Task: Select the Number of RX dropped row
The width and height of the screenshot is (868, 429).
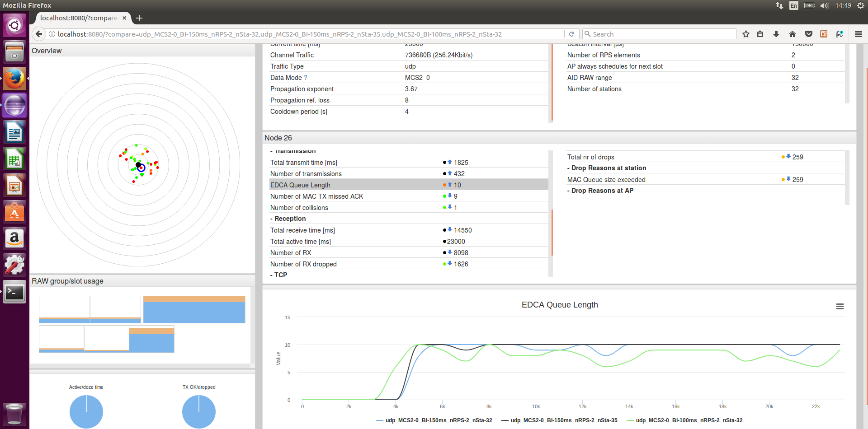Action: [409, 264]
